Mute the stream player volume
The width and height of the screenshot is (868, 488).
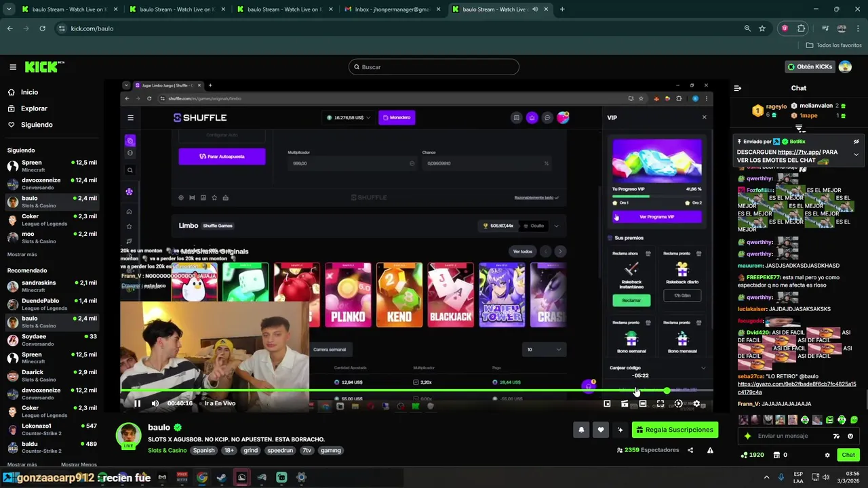155,403
